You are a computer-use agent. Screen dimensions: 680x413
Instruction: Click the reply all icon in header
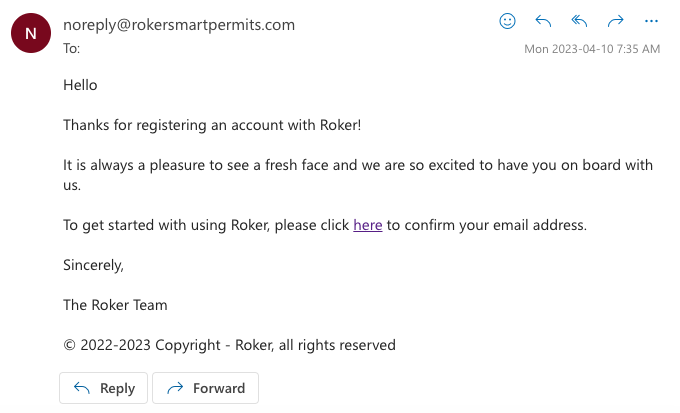579,21
